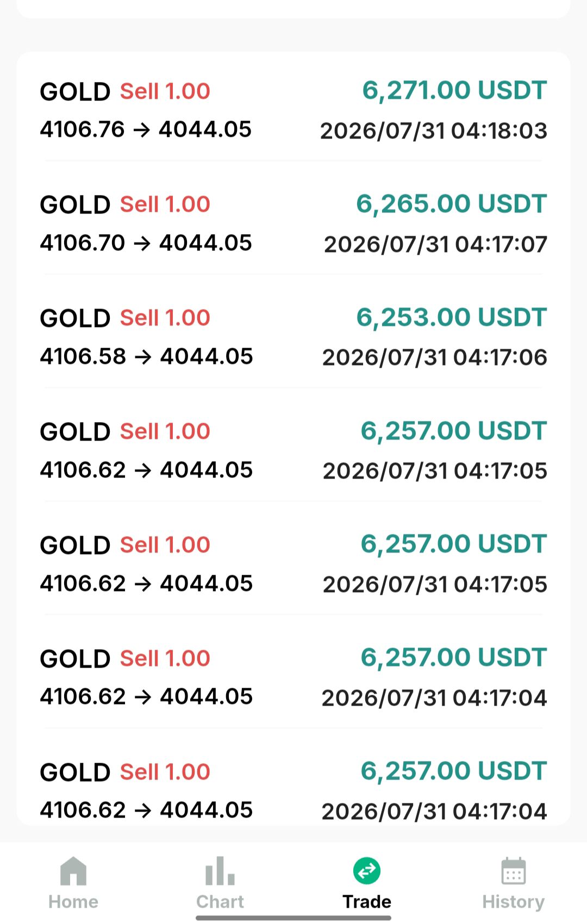Viewport: 587px width, 924px height.
Task: Tap the red Sell 1.00 label in the first row
Action: [x=165, y=91]
